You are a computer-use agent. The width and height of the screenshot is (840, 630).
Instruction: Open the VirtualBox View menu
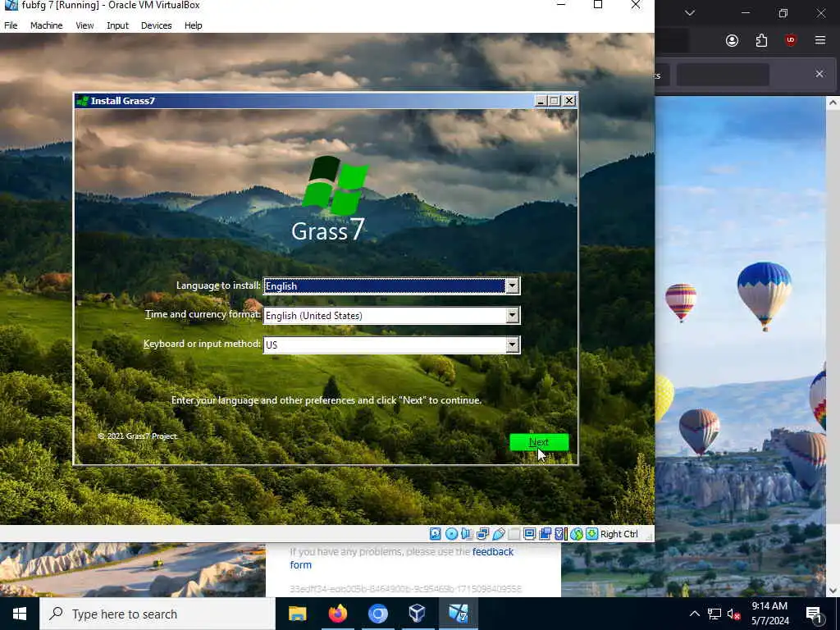(84, 25)
